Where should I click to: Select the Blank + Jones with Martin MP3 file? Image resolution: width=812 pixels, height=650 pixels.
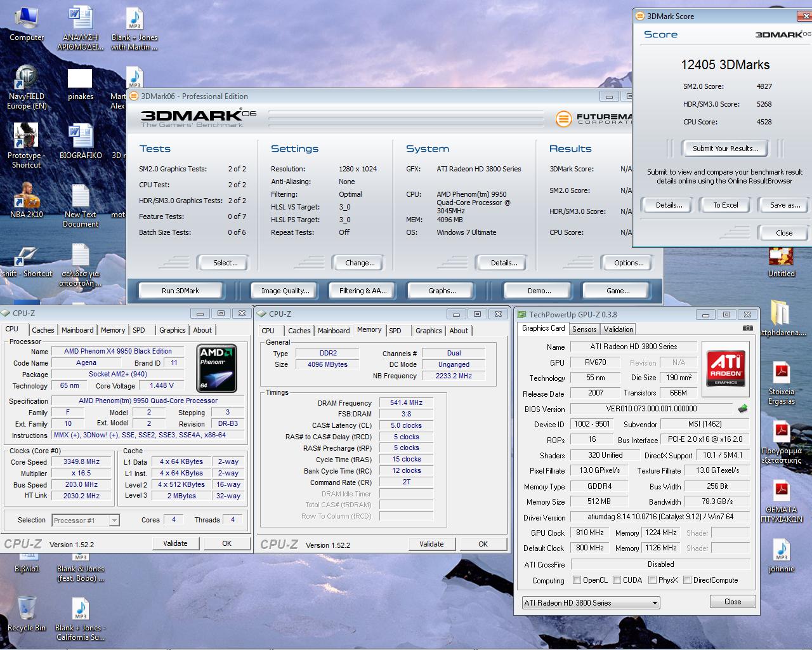click(x=134, y=29)
